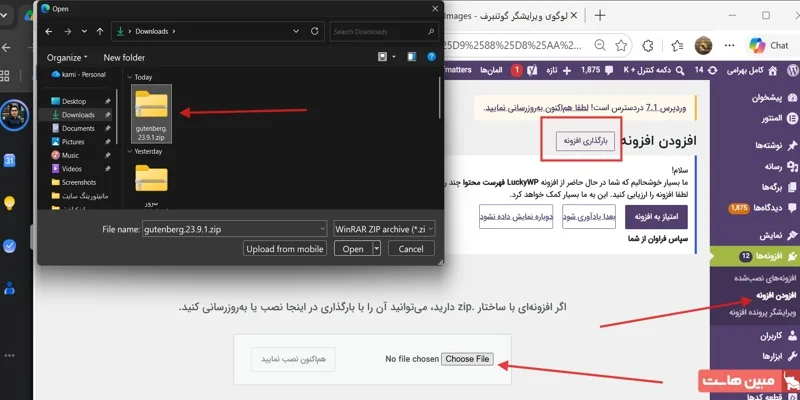This screenshot has height=400, width=800.
Task: Cancel the Open file dialog
Action: pyautogui.click(x=411, y=249)
